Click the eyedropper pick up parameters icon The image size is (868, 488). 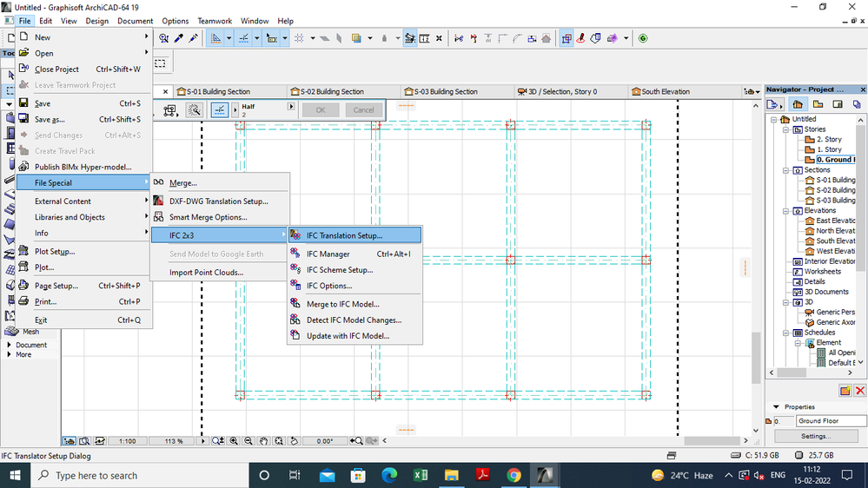[x=179, y=38]
